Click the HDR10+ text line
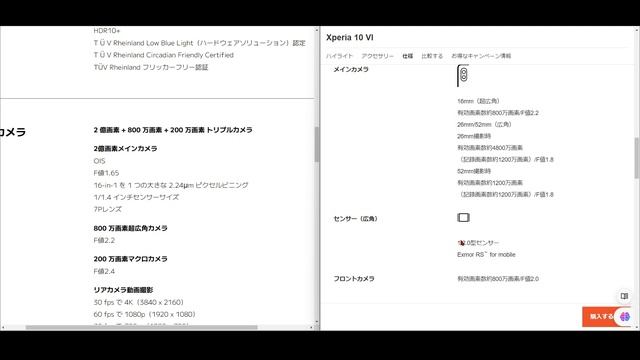The height and width of the screenshot is (360, 640). point(107,31)
